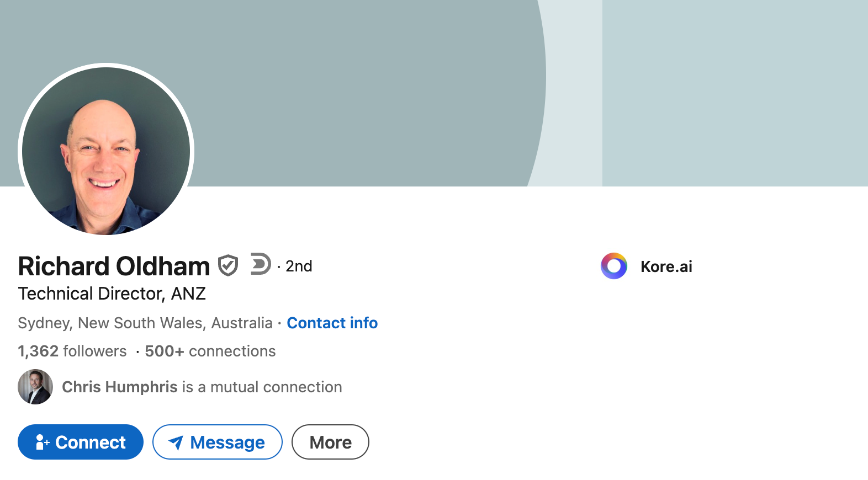Click the verified shield badge beside Richard's name

pyautogui.click(x=228, y=265)
